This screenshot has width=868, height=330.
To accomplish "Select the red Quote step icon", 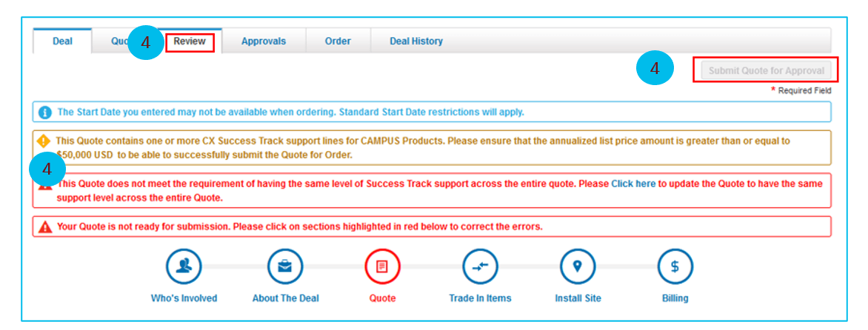I will (x=382, y=266).
